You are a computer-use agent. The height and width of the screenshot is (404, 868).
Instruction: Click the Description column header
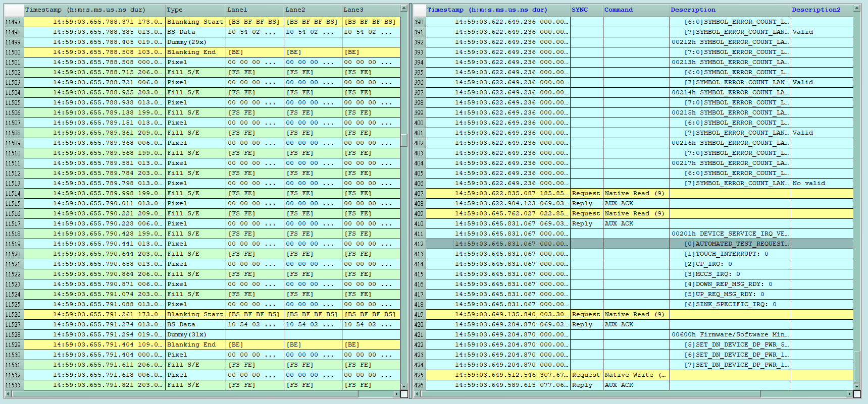[730, 10]
